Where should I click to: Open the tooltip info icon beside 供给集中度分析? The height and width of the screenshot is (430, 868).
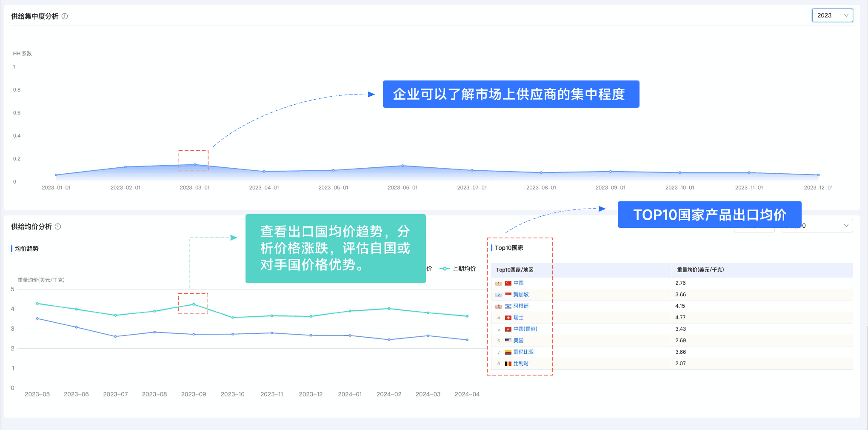pos(65,16)
